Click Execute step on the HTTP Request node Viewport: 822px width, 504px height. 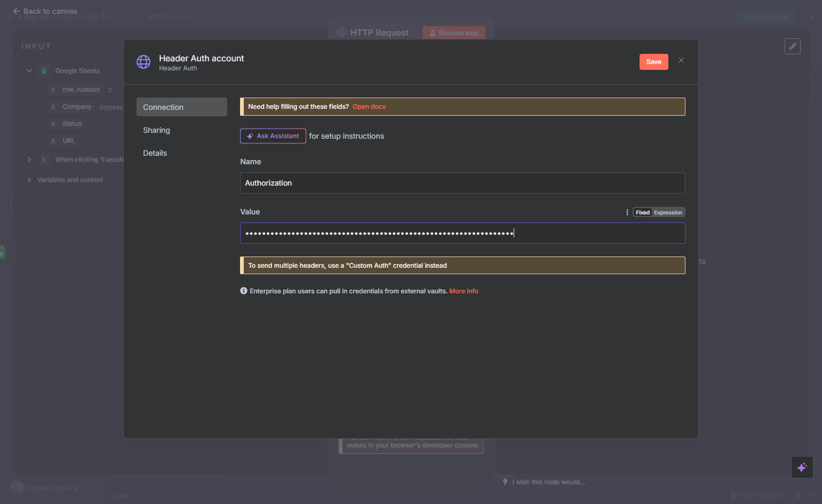[454, 33]
